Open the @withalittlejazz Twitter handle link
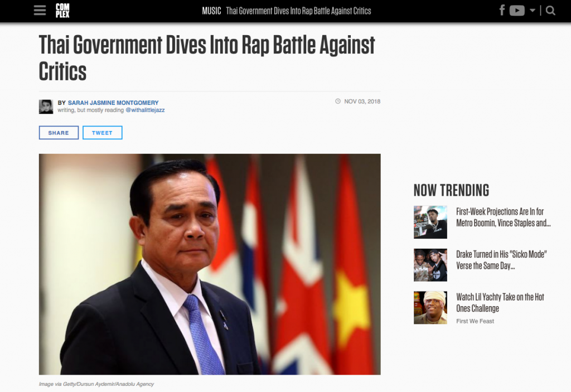The image size is (571, 392). click(145, 110)
